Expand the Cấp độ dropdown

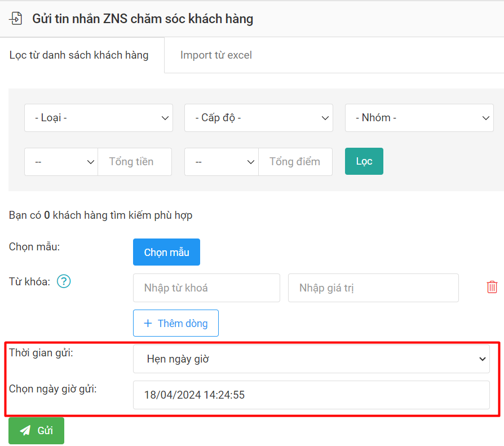coord(258,118)
